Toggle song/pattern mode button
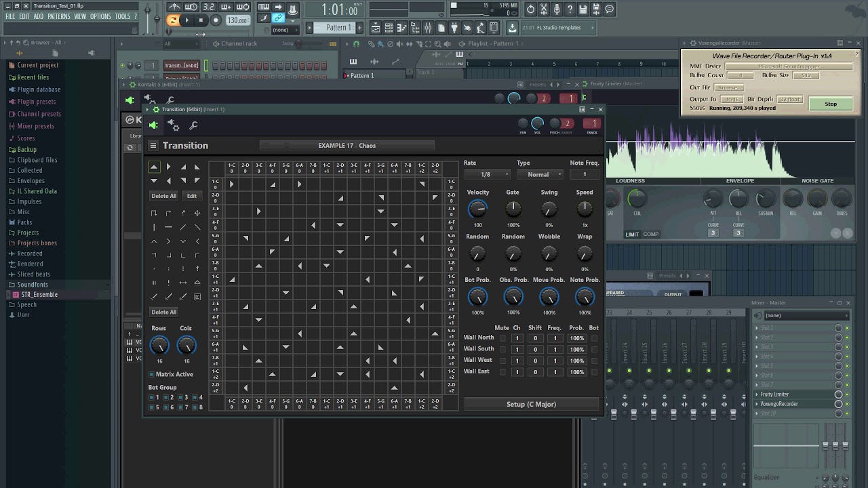 coord(173,20)
